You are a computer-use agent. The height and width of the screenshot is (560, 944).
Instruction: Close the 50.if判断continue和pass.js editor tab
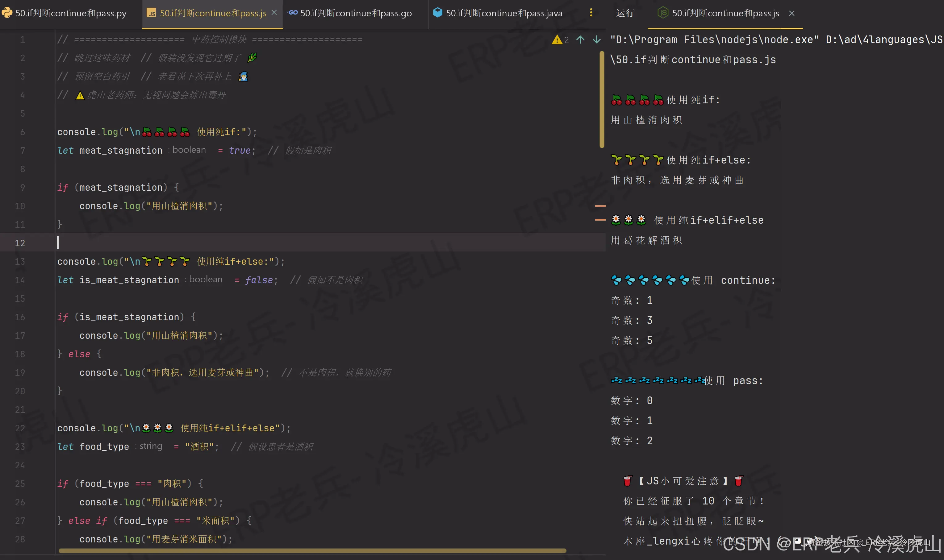point(274,13)
